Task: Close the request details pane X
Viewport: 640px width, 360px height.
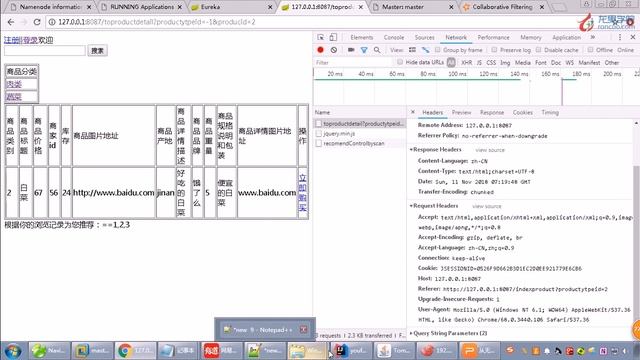Action: tap(413, 112)
